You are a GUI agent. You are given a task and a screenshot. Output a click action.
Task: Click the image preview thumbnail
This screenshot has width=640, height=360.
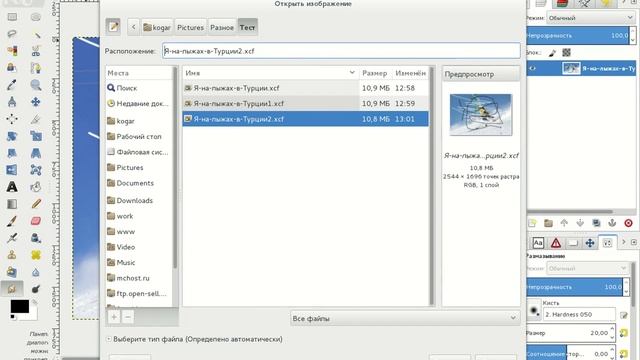[481, 115]
